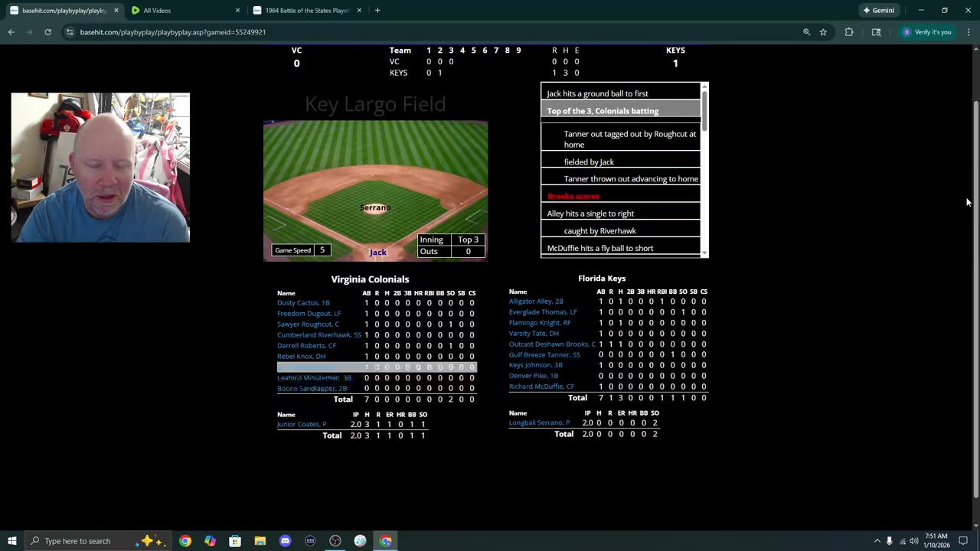This screenshot has height=551, width=980.
Task: Switch to the All Videos tab
Action: coord(186,11)
